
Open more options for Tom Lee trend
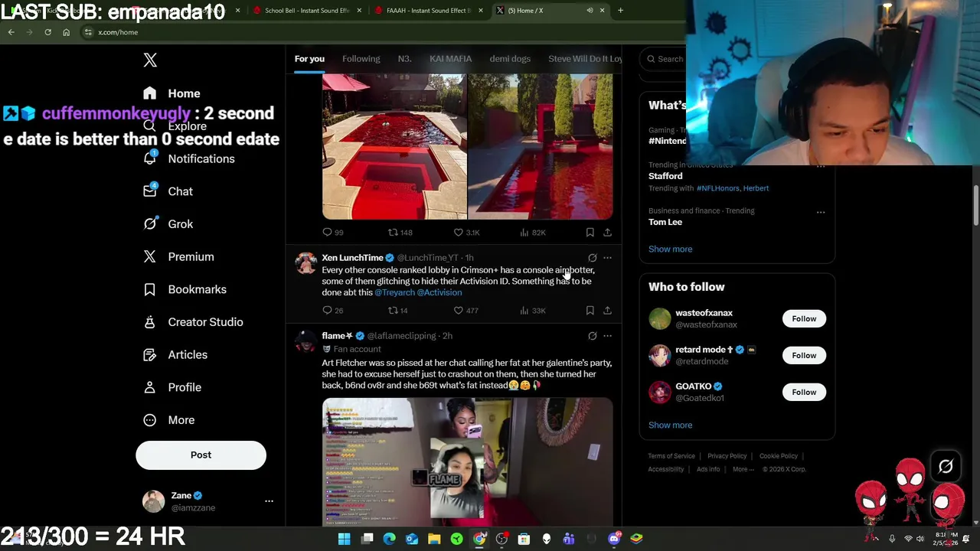(821, 212)
